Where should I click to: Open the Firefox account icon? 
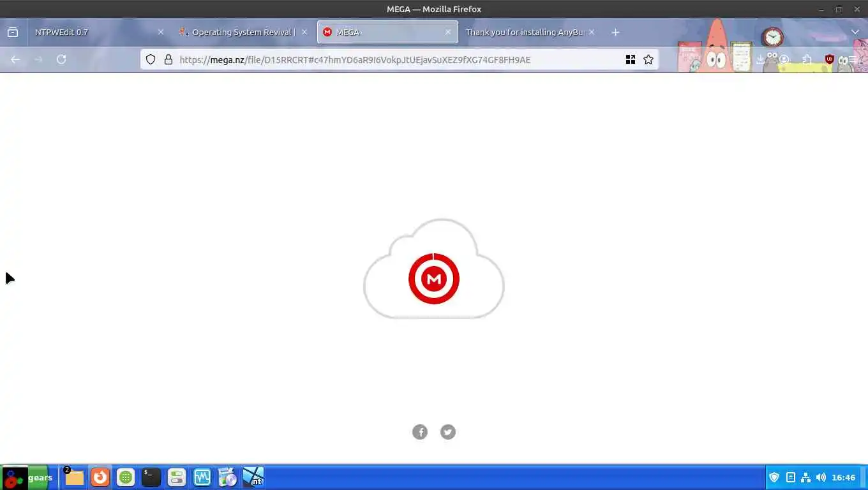784,59
